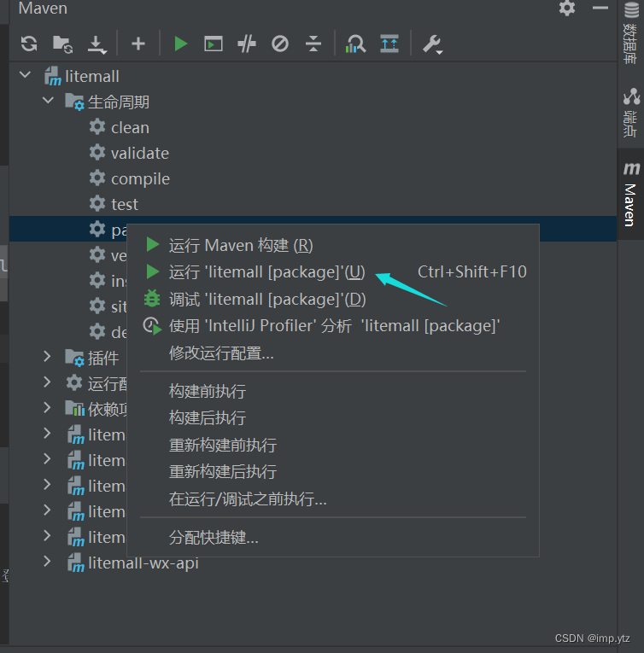Image resolution: width=644 pixels, height=653 pixels.
Task: Collapse all tree nodes icon
Action: (x=313, y=44)
